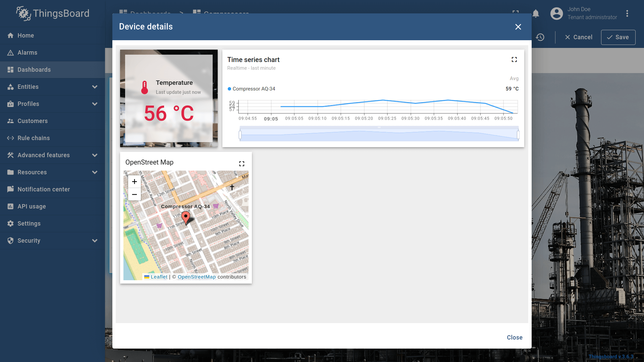Click the version history clock icon
Image resolution: width=644 pixels, height=362 pixels.
click(540, 37)
